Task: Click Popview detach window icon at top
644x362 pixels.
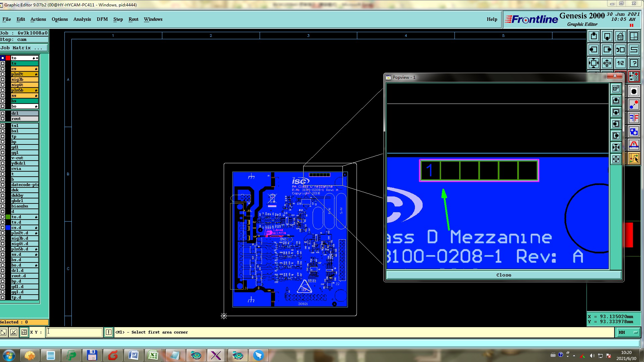Action: click(616, 89)
